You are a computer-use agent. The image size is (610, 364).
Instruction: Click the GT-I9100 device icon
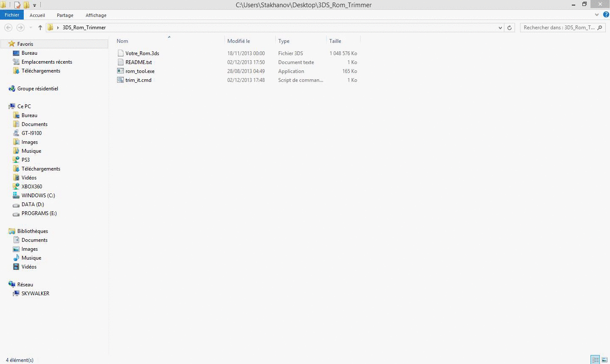click(x=16, y=133)
